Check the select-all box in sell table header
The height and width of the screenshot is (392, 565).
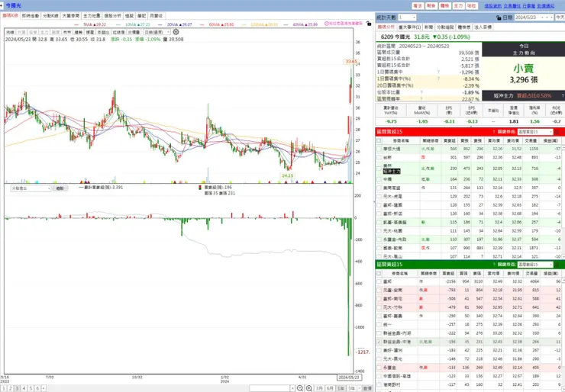pos(379,273)
